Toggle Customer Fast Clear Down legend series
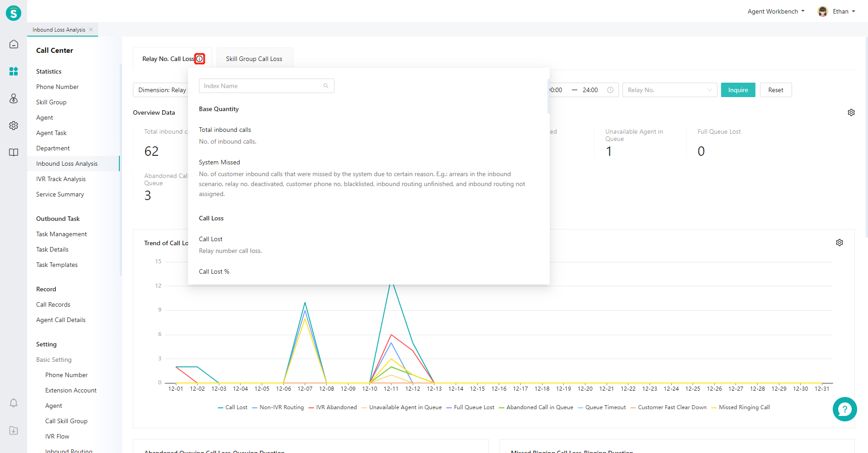The height and width of the screenshot is (453, 868). [x=669, y=407]
